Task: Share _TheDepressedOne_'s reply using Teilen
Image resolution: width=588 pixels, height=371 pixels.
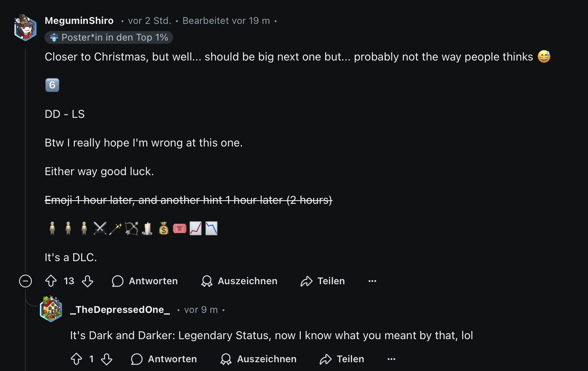Action: pyautogui.click(x=342, y=359)
